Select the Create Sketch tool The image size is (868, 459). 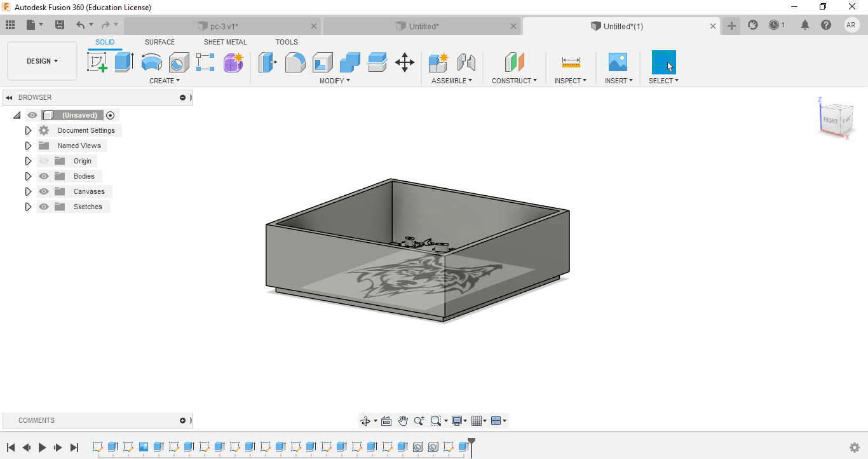(x=97, y=62)
